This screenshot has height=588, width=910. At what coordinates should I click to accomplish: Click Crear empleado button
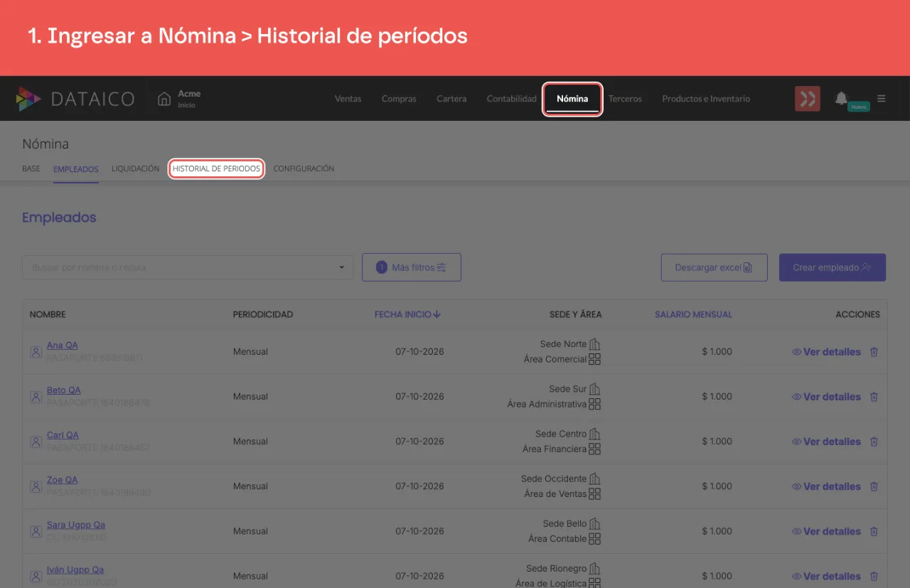tap(833, 267)
